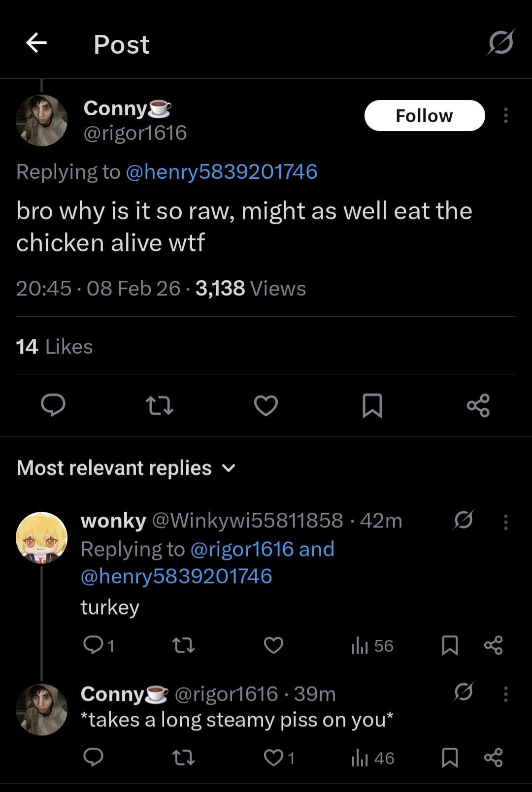
Task: View analytics of wonky's reply (56)
Action: click(x=372, y=645)
